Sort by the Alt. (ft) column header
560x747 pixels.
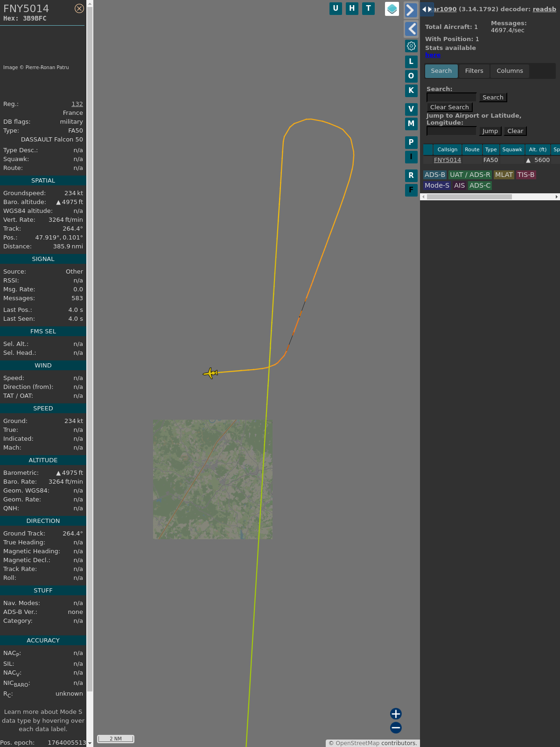pos(538,149)
